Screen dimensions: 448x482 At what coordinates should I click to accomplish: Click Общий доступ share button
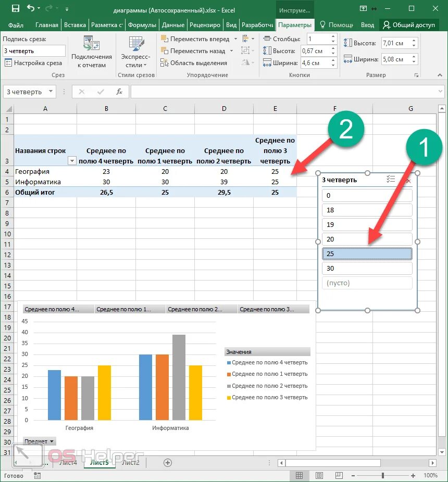[409, 25]
